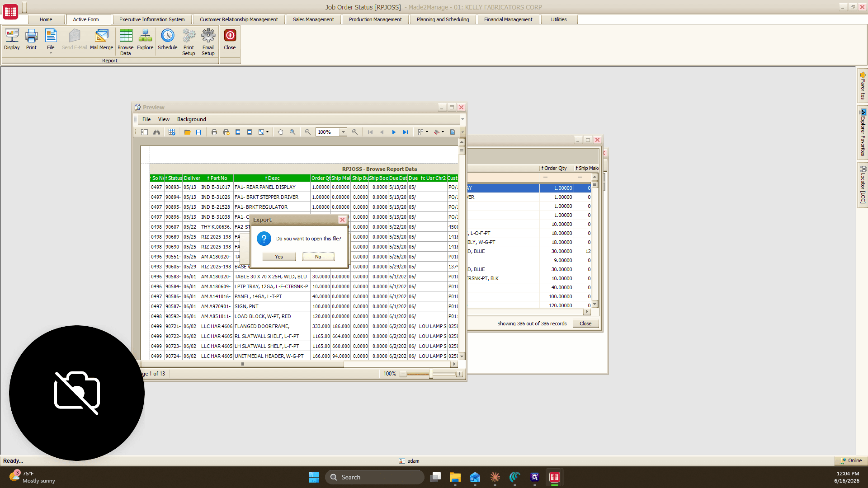868x488 pixels.
Task: Open the scale options dropdown arrow
Action: coord(268,132)
